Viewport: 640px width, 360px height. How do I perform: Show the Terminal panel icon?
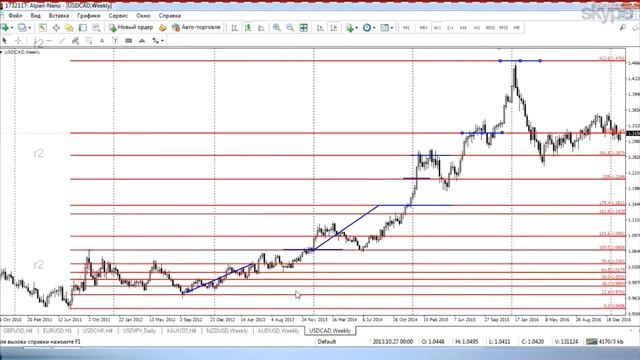(83, 28)
